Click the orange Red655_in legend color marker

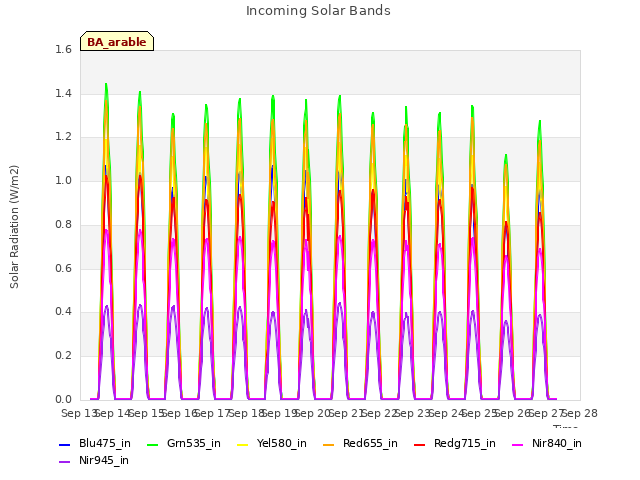329,444
